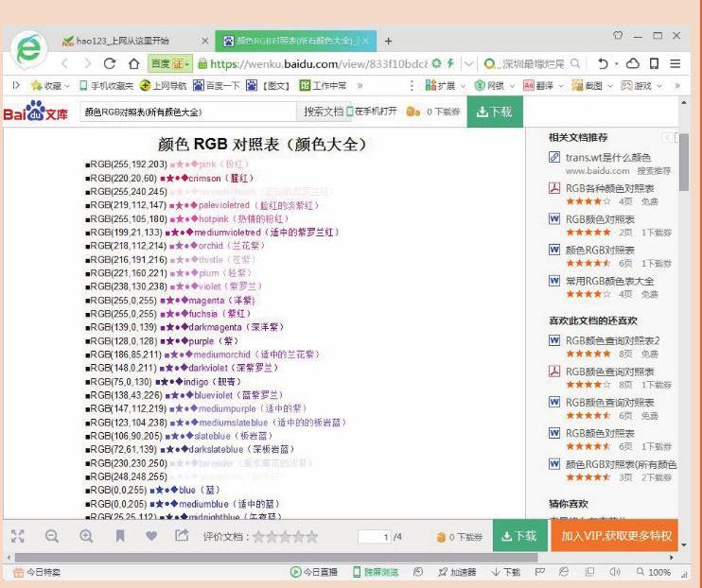Toggle the 加速器 accelerator in status bar
The image size is (702, 588).
457,572
